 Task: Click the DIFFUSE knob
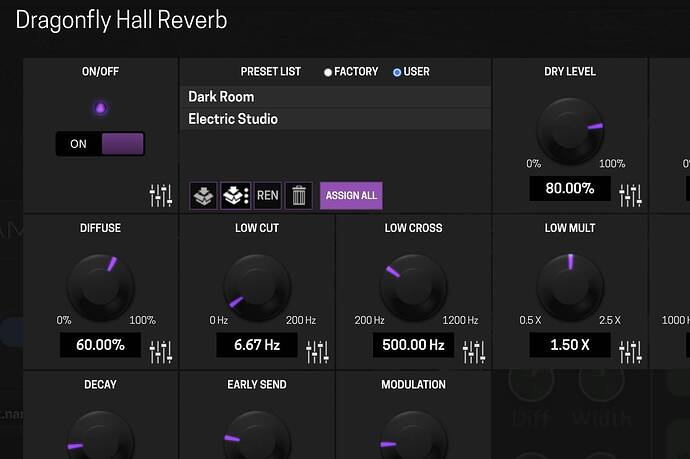pos(101,287)
